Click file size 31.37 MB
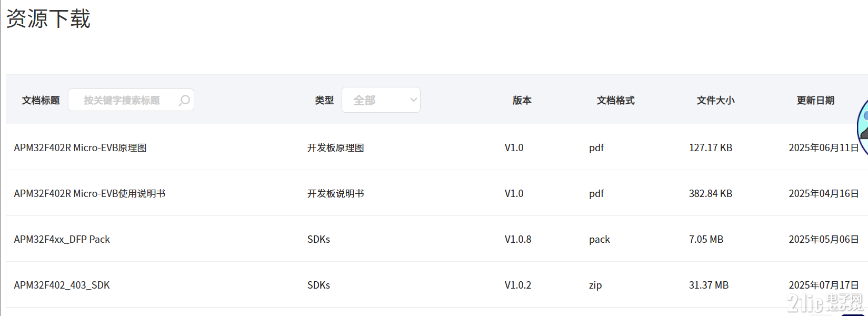This screenshot has width=868, height=316. (709, 285)
